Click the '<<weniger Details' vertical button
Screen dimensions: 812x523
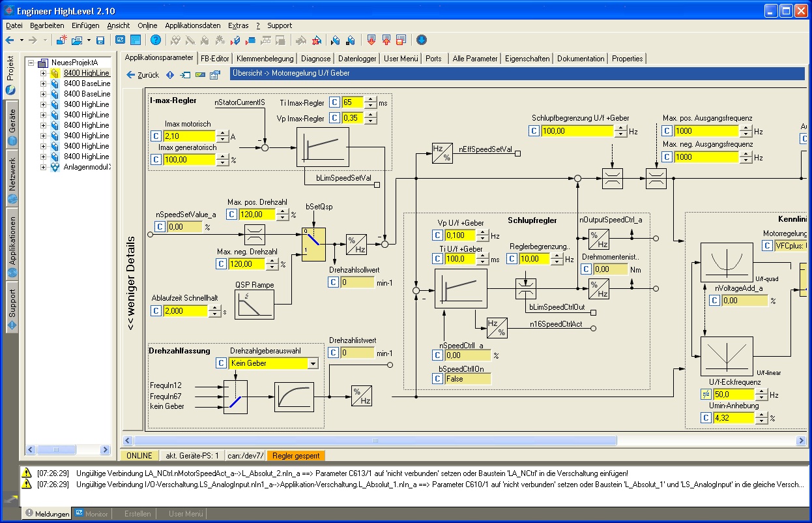tap(131, 283)
